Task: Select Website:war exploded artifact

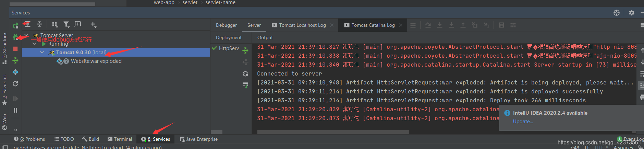Action: pos(96,61)
